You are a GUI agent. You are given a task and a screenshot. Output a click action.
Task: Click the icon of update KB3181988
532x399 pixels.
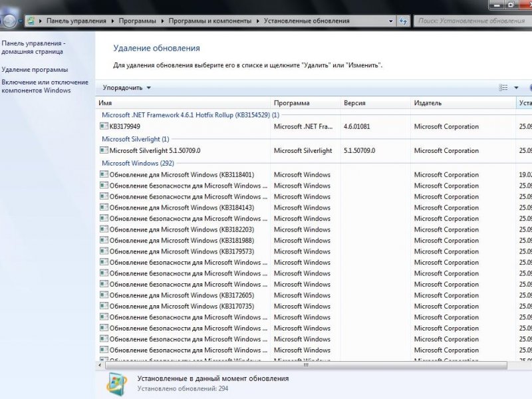[104, 240]
